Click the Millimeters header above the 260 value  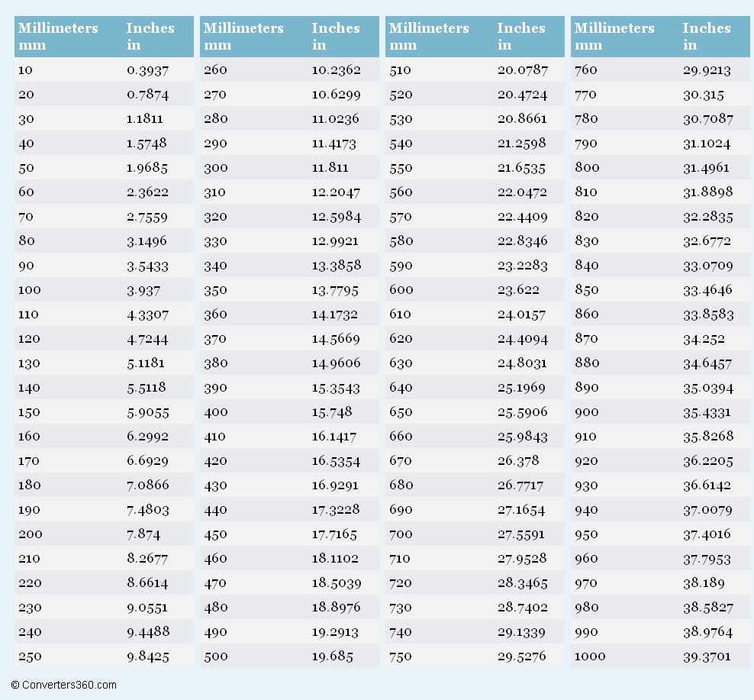(243, 36)
